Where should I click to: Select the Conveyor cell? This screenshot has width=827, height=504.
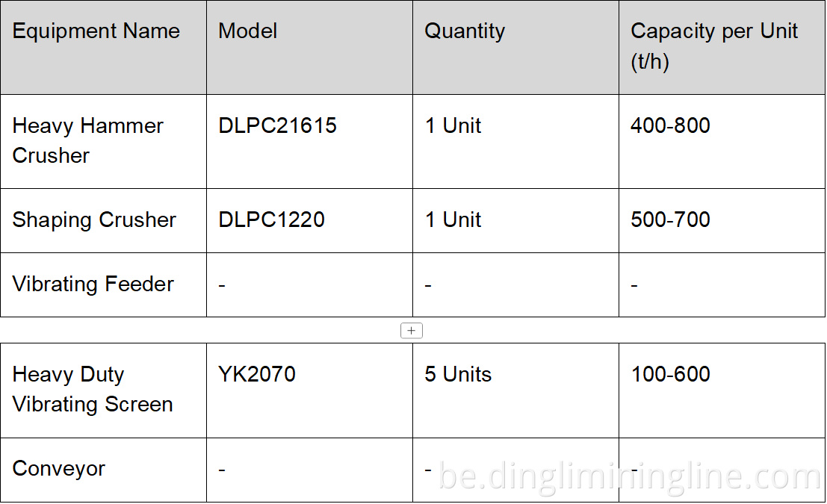[103, 469]
